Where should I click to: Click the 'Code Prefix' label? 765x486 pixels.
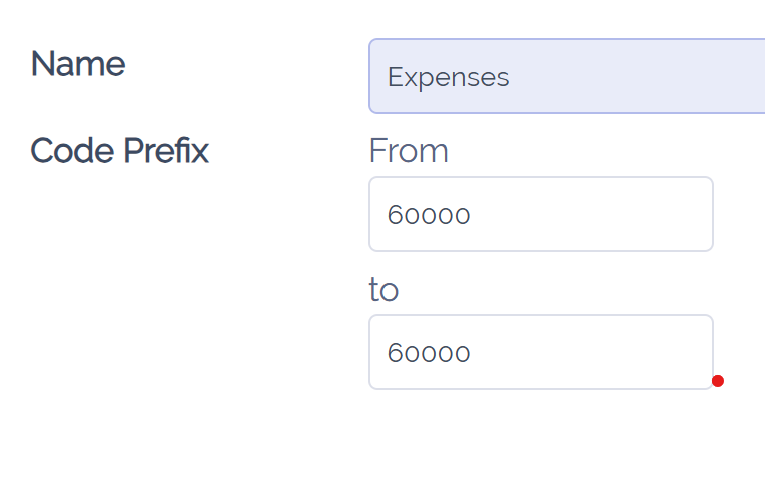pos(119,151)
